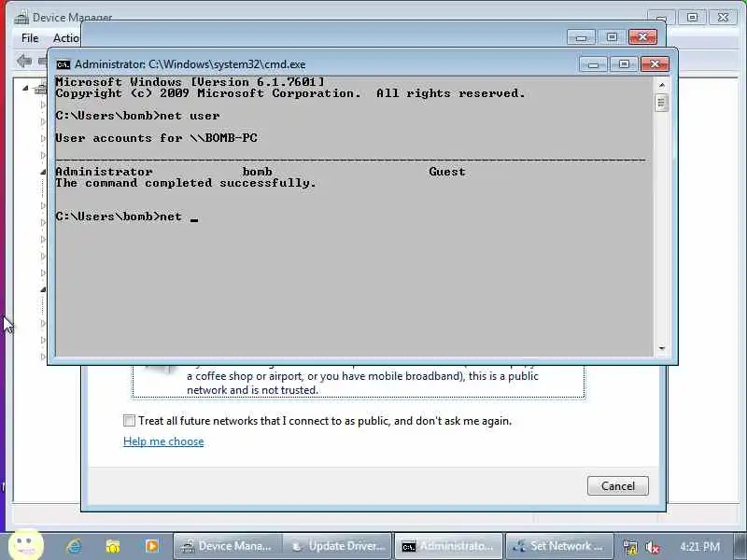This screenshot has height=560, width=747.
Task: Launch Windows Media Player from taskbar
Action: (x=151, y=546)
